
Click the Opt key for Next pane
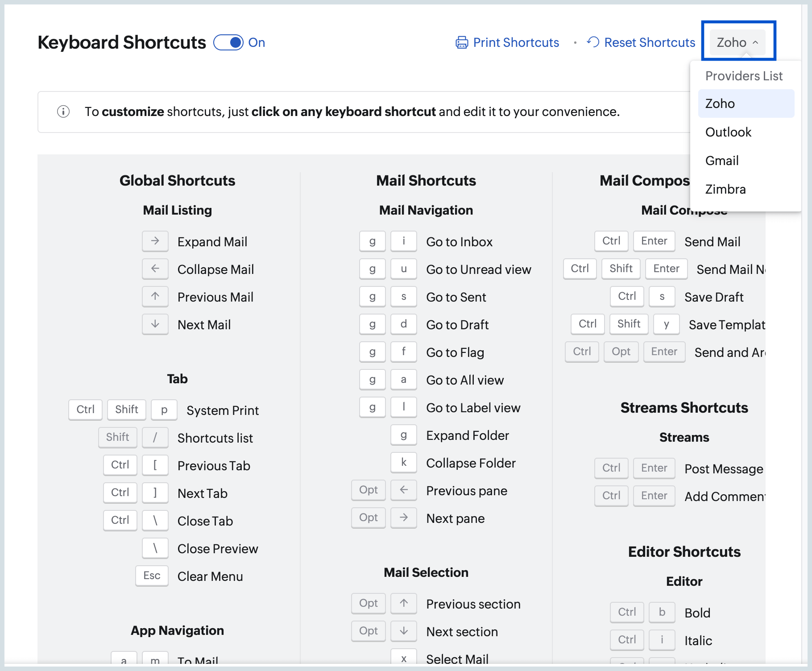[x=368, y=518]
